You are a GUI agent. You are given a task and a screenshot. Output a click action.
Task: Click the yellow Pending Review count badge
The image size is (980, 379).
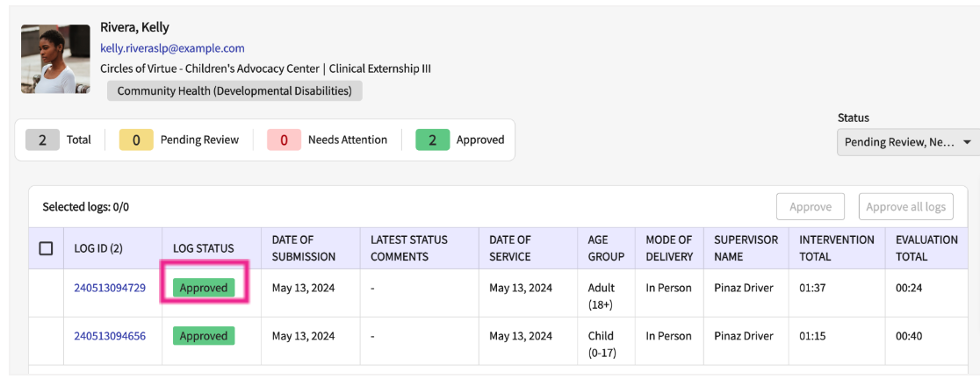pos(136,139)
